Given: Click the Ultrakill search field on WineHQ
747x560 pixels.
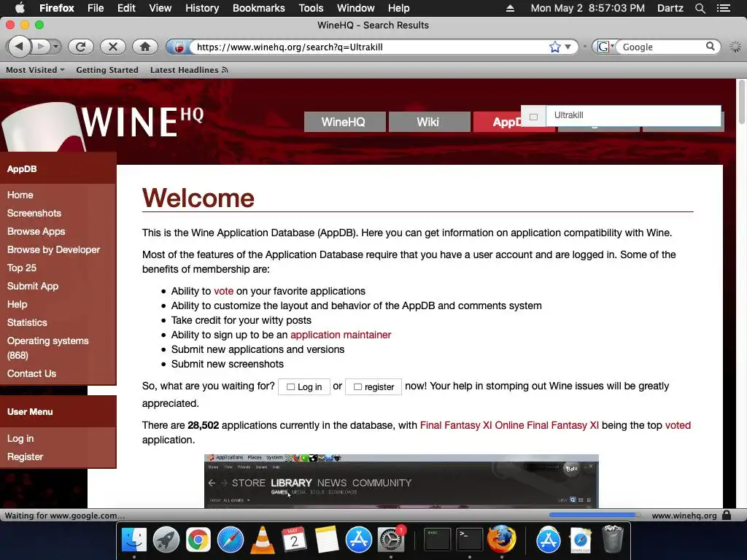Looking at the screenshot, I should point(633,115).
